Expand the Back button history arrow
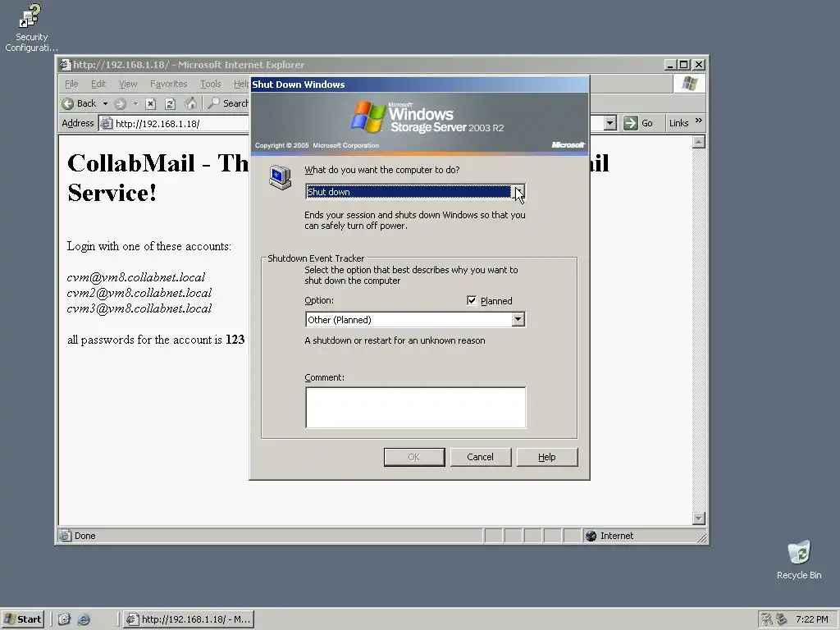 (106, 103)
